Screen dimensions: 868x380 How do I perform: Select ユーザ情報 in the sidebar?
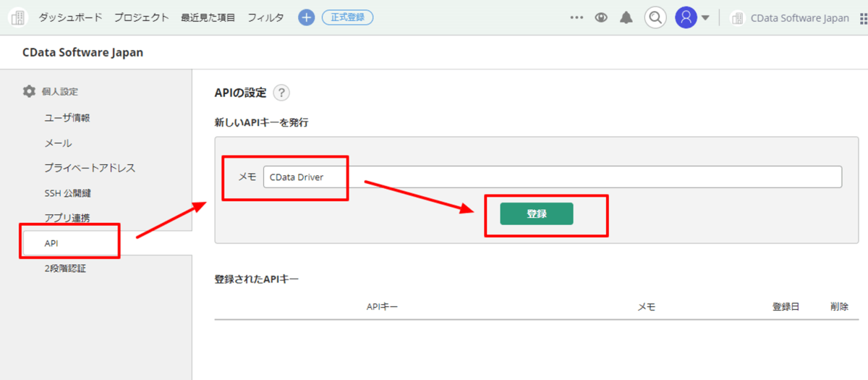[x=67, y=118]
